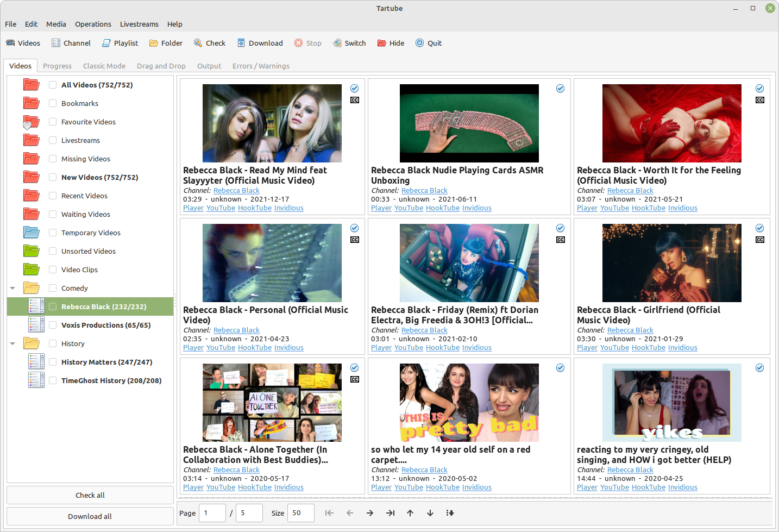The height and width of the screenshot is (532, 779).
Task: Click CC icon on Worth It for the Feeling video
Action: pyautogui.click(x=760, y=100)
